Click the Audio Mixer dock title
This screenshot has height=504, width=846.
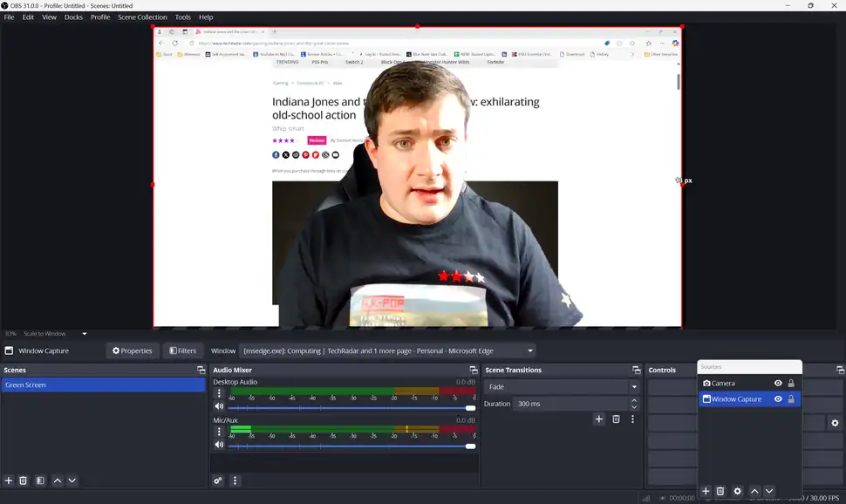(x=233, y=371)
